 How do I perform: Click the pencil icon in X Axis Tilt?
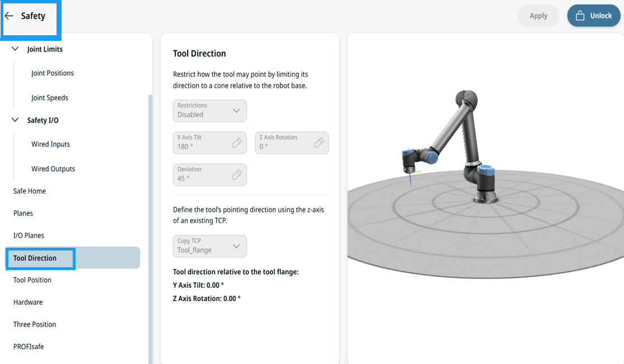click(237, 143)
